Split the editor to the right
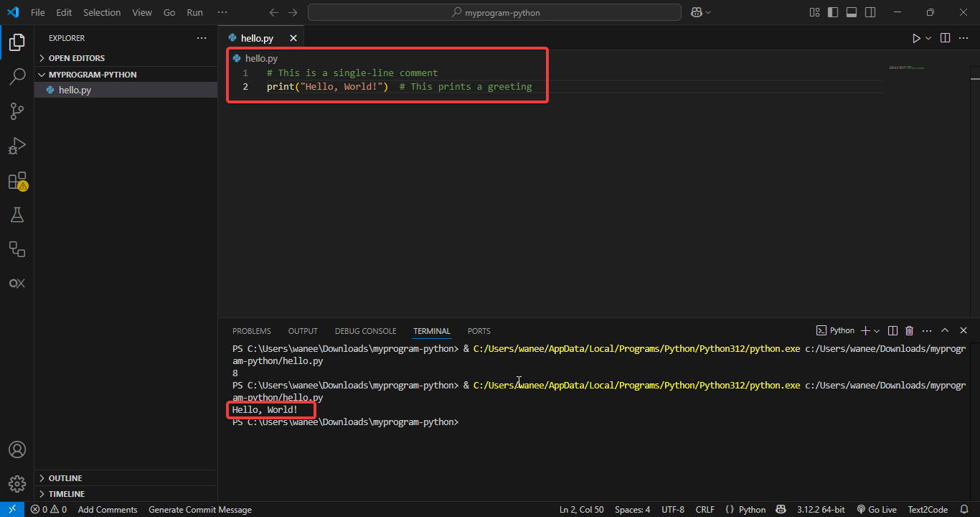Image resolution: width=980 pixels, height=517 pixels. tap(945, 38)
